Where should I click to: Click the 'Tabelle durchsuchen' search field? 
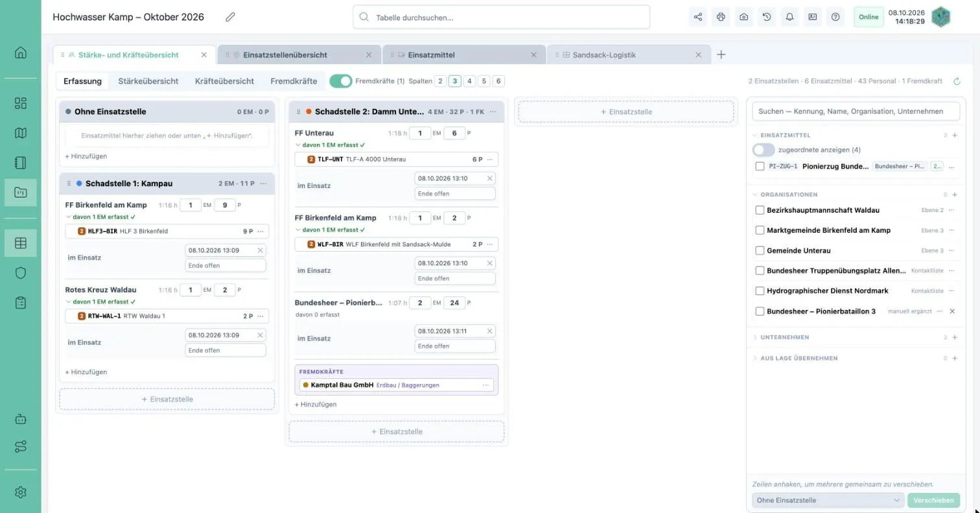click(x=501, y=18)
